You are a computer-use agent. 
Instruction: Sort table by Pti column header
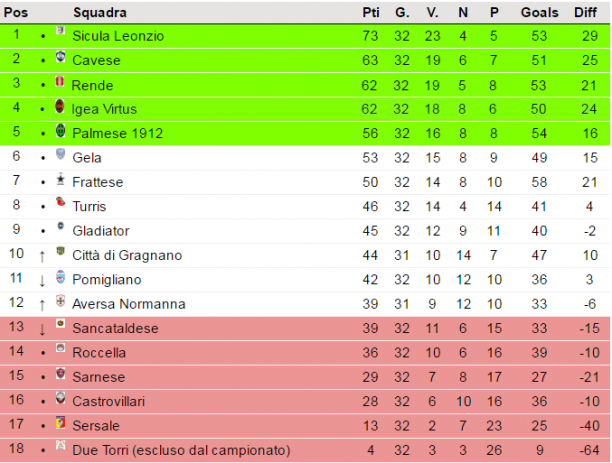(371, 12)
